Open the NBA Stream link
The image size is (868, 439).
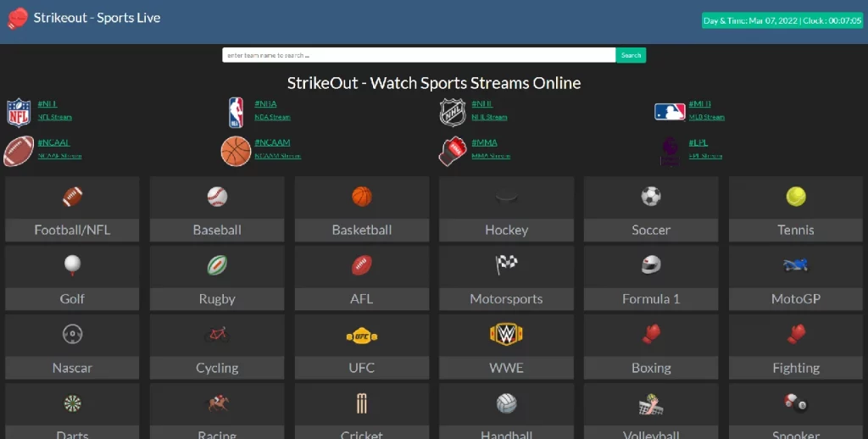[272, 117]
